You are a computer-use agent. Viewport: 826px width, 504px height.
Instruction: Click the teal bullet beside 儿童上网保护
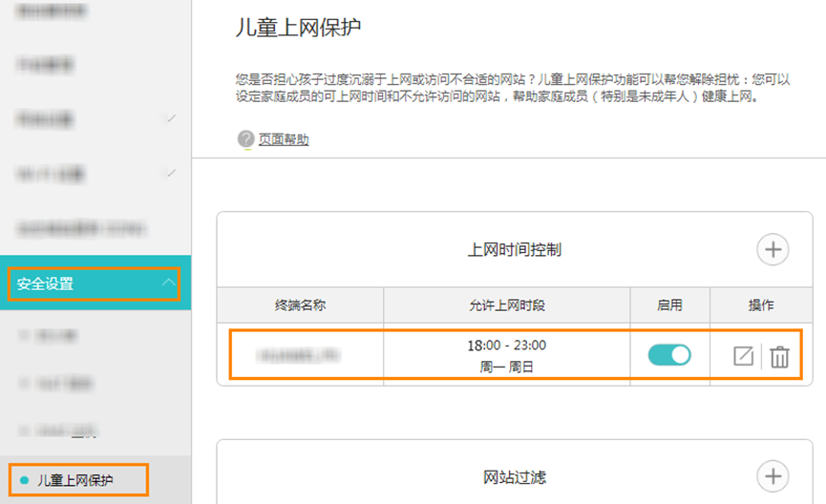pos(24,480)
